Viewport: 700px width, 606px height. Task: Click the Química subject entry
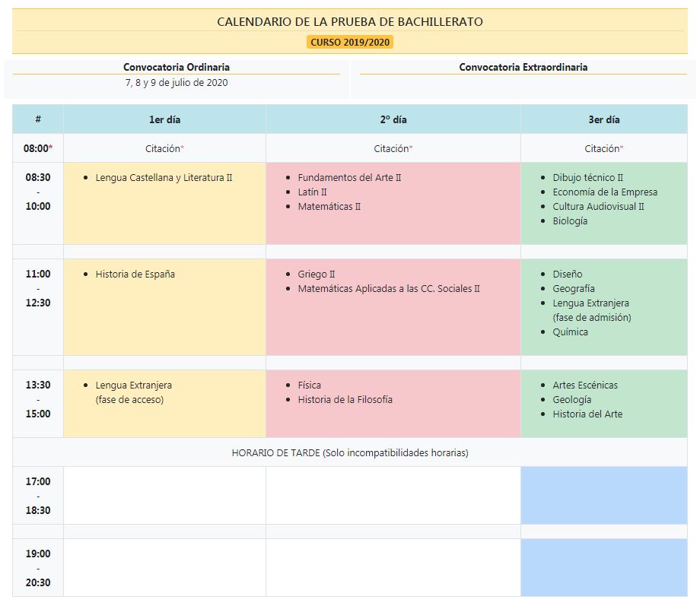[x=570, y=332]
